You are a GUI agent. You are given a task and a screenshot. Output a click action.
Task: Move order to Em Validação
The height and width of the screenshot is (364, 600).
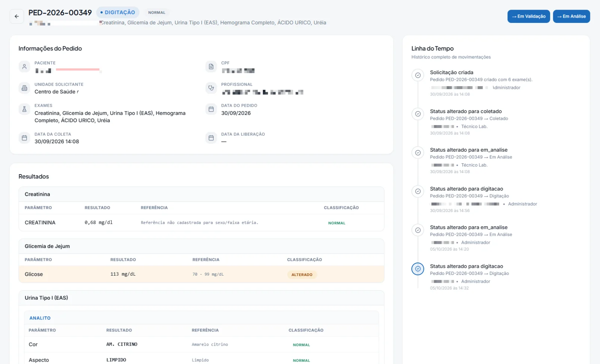click(529, 16)
